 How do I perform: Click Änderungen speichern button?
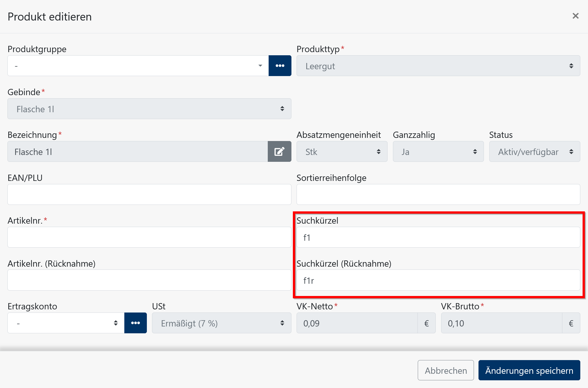529,370
